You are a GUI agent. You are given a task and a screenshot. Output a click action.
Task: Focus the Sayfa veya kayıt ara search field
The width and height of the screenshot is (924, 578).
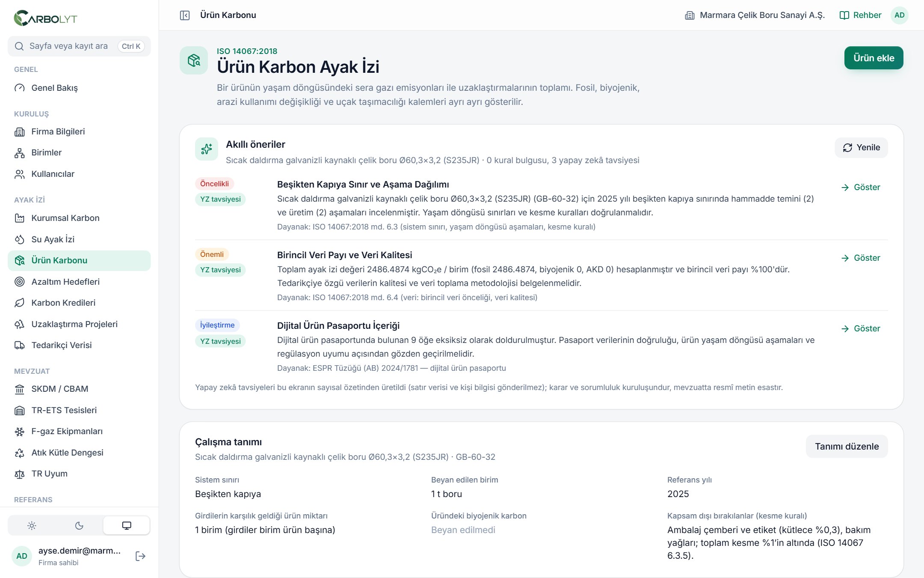[79, 46]
